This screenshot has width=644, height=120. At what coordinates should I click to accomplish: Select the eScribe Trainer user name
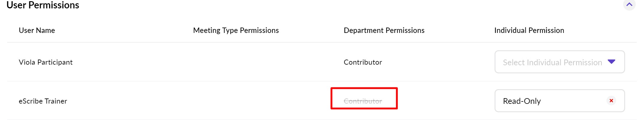coord(43,101)
